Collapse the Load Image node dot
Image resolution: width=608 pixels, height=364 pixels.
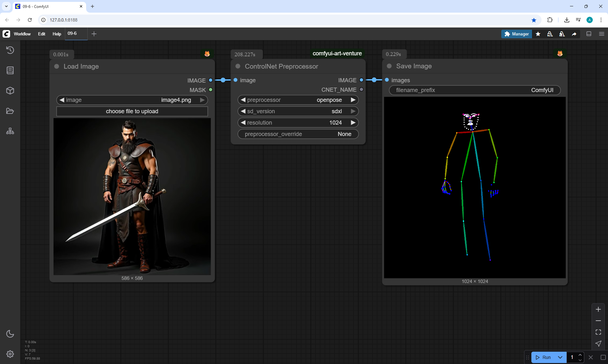point(57,66)
